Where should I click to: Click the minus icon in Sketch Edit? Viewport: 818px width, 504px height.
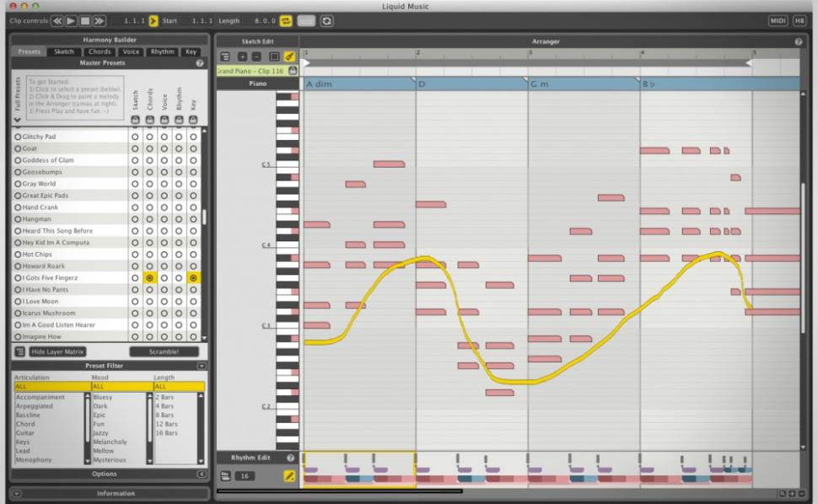[256, 56]
